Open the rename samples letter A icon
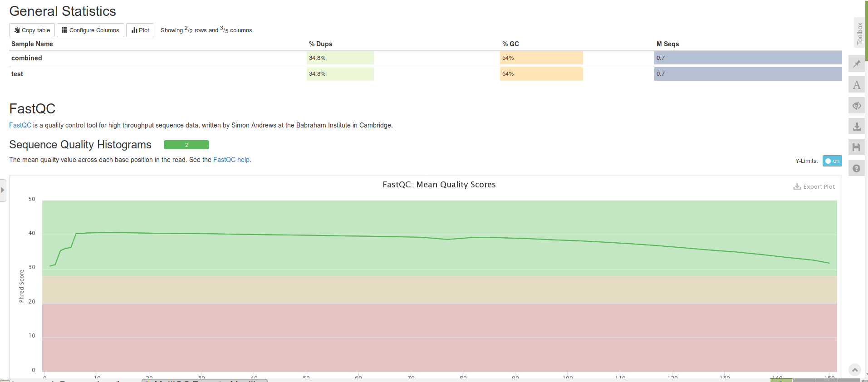 pyautogui.click(x=857, y=85)
